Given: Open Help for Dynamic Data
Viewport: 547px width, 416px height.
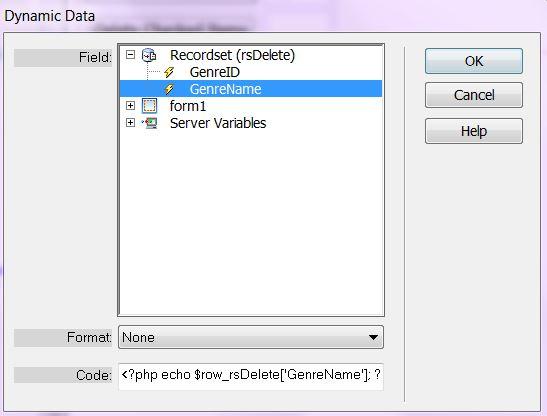Looking at the screenshot, I should (x=474, y=131).
